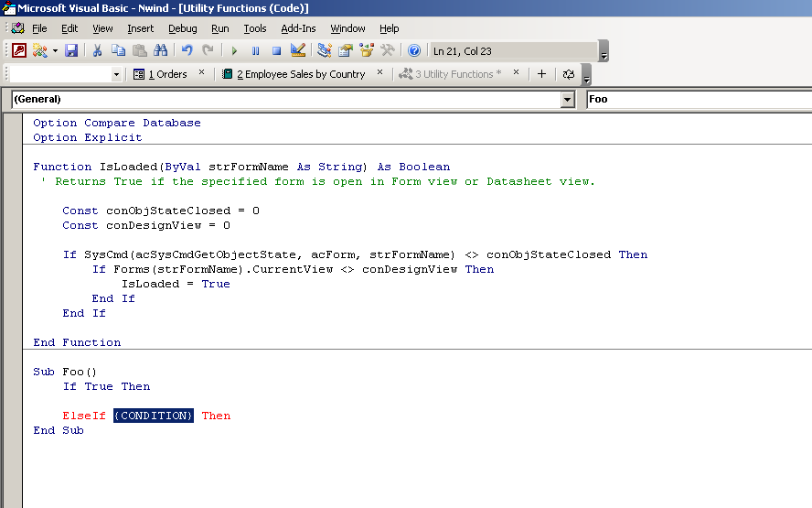Open the Add-Ins menu

298,28
